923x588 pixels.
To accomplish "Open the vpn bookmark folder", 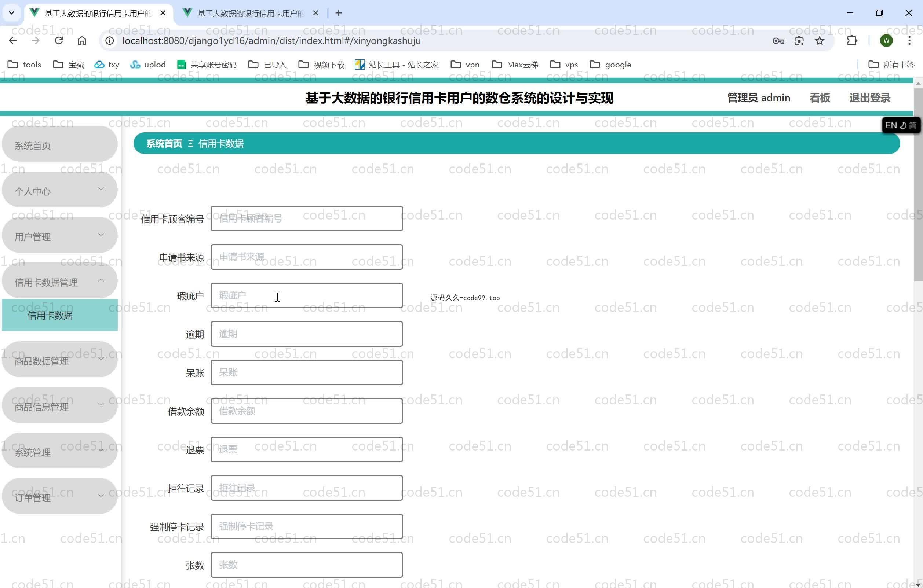I will [465, 65].
